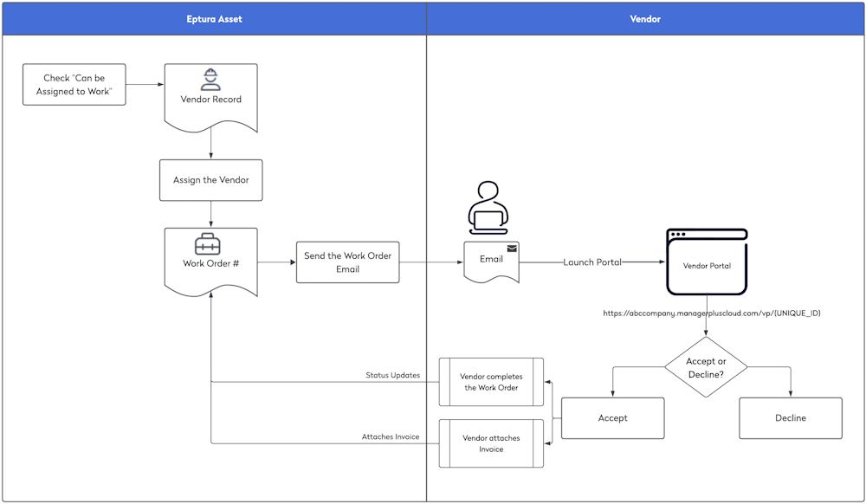Select the Vendor Record document shape
This screenshot has height=504, width=866.
tap(211, 98)
